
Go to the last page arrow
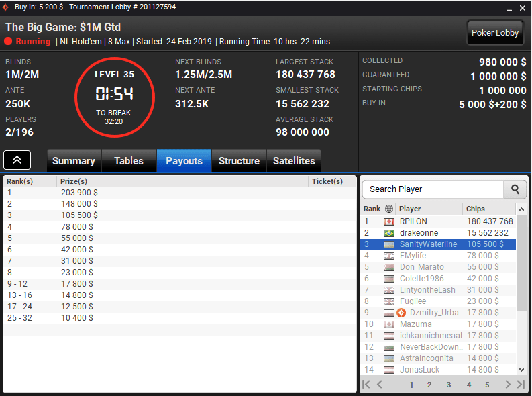[x=521, y=384]
